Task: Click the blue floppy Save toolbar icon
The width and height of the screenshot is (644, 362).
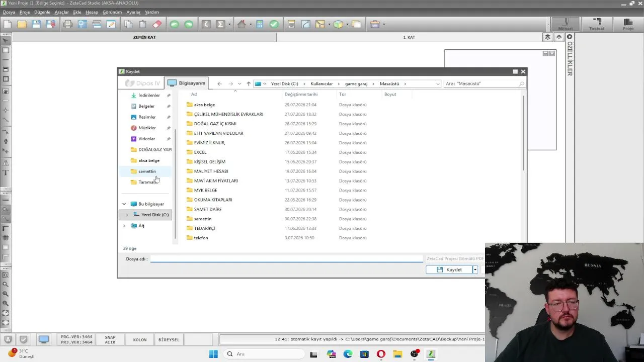Action: 36,24
